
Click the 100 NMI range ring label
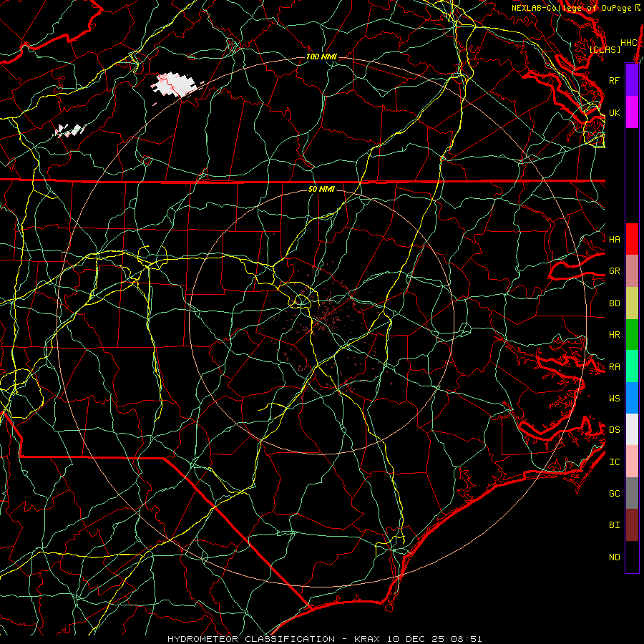321,57
